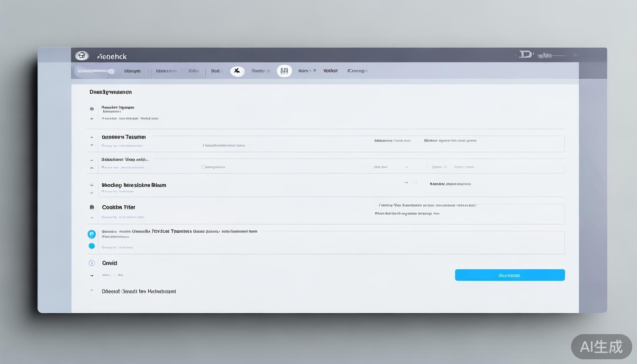
Task: Click the Teaehck title text in header
Action: coord(112,56)
